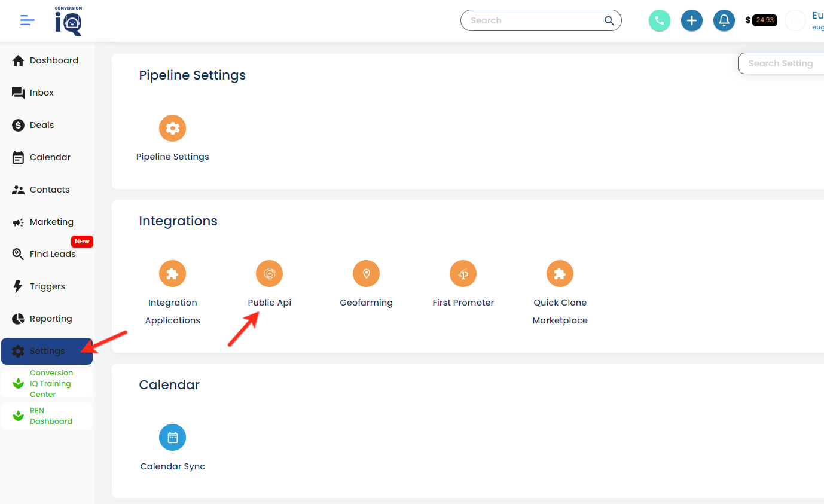Screen dimensions: 824x504
Task: Click the Calendar section heading
Action: click(169, 384)
